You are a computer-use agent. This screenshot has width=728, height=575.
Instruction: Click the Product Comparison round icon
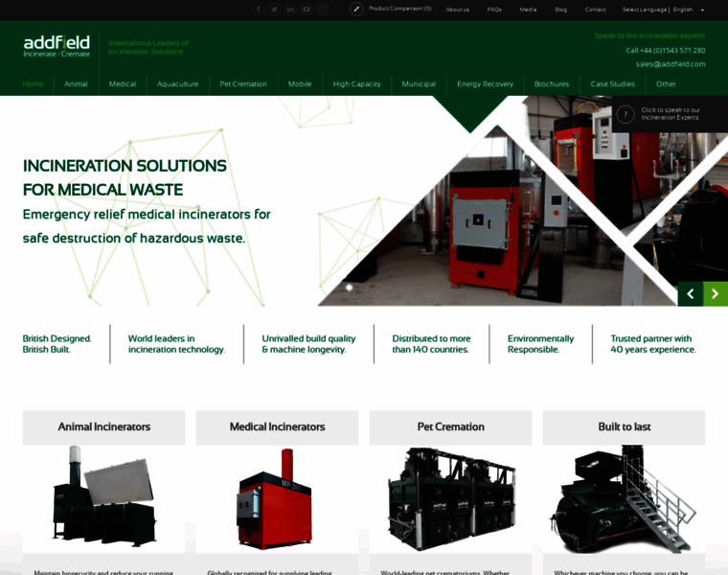click(356, 10)
